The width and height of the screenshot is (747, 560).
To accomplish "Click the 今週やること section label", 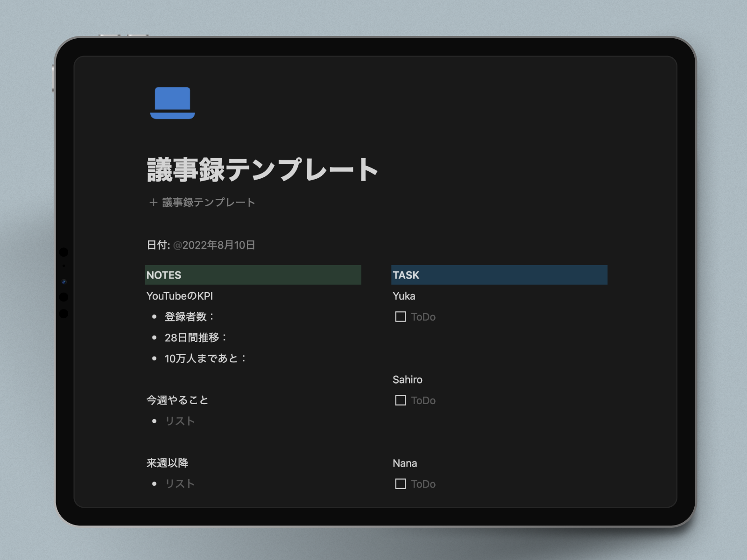I will tap(177, 400).
